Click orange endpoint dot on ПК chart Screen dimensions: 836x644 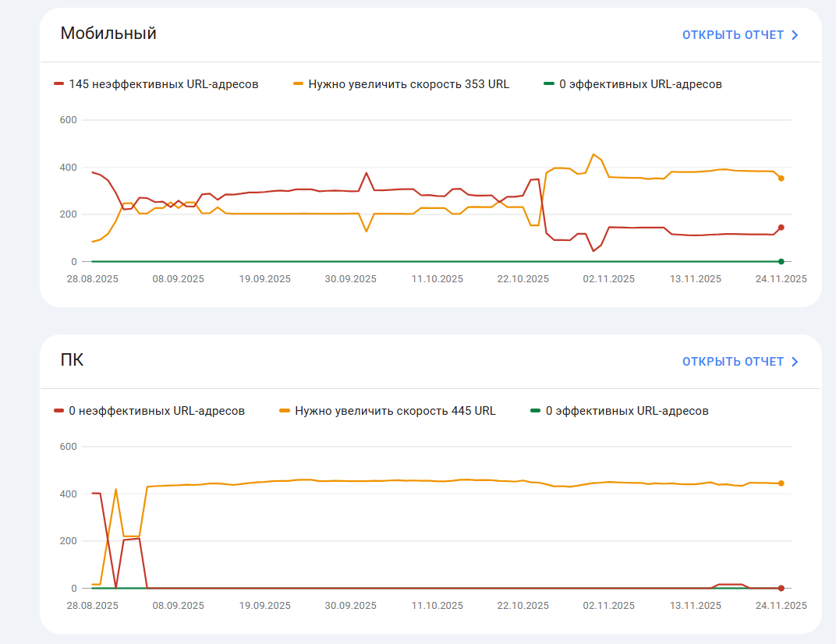[781, 483]
